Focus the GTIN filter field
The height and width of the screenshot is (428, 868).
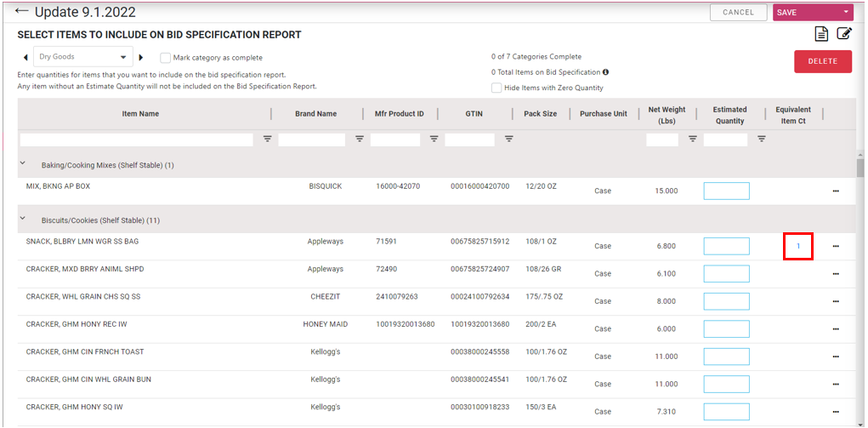tap(469, 140)
